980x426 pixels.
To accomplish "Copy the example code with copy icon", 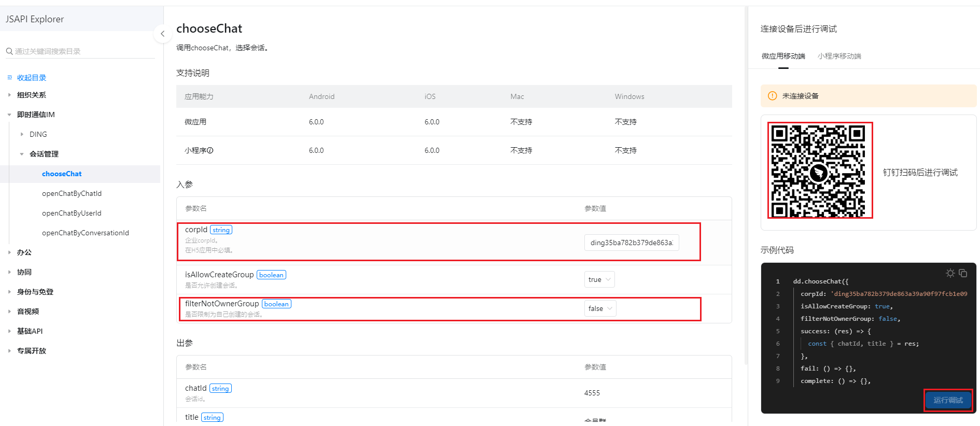I will click(963, 273).
